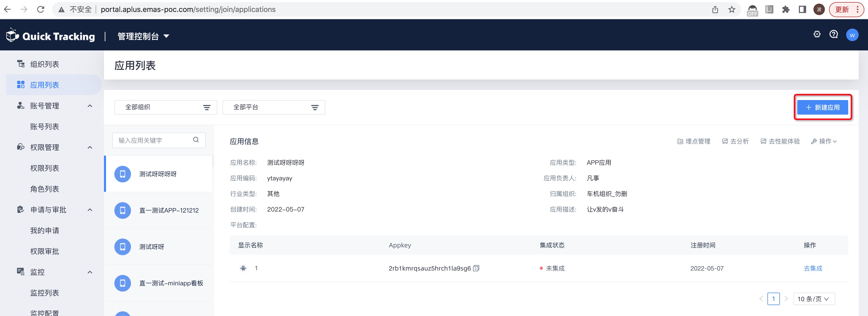Image resolution: width=868 pixels, height=316 pixels.
Task: Click the 去分析 link
Action: [x=735, y=141]
